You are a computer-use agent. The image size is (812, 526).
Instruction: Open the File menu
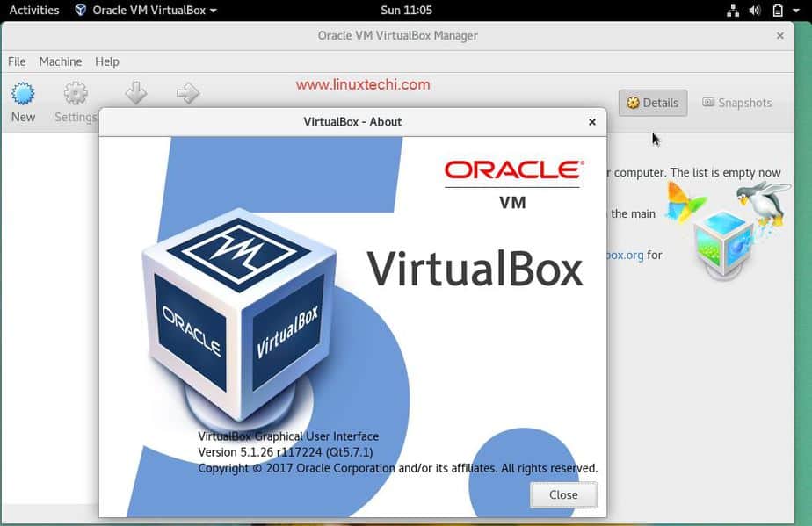coord(17,61)
